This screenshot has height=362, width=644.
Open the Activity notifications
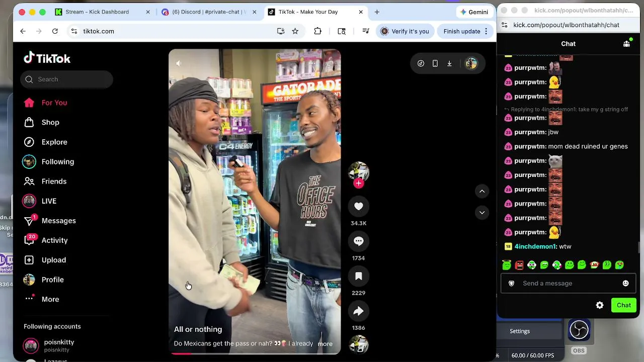pos(46,240)
